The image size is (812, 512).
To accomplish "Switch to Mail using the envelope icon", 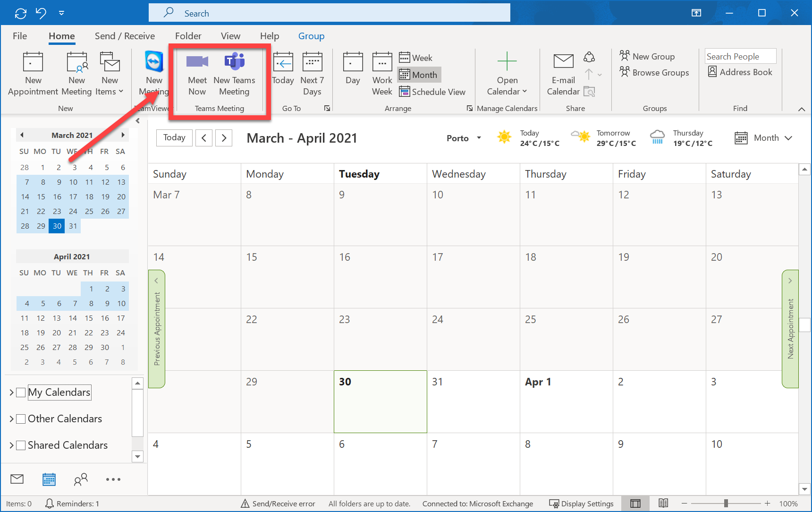I will [17, 479].
